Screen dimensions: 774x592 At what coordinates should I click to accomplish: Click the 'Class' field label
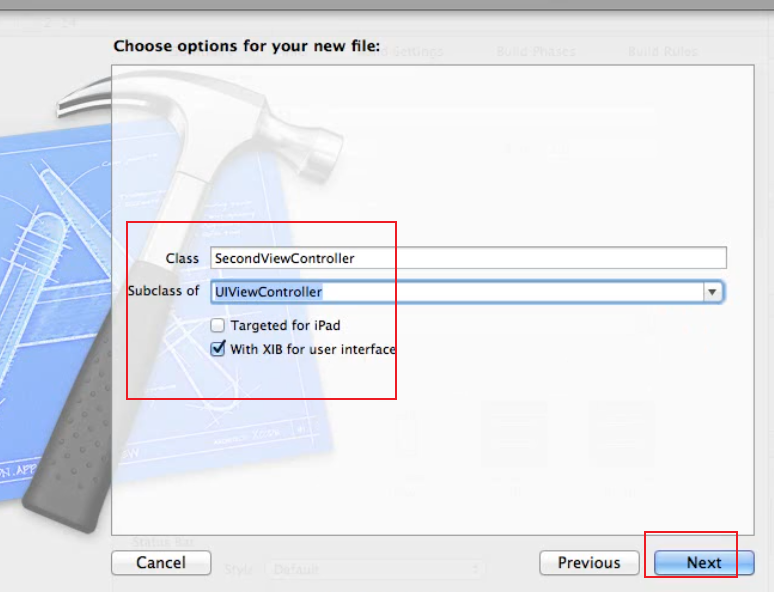(x=182, y=258)
